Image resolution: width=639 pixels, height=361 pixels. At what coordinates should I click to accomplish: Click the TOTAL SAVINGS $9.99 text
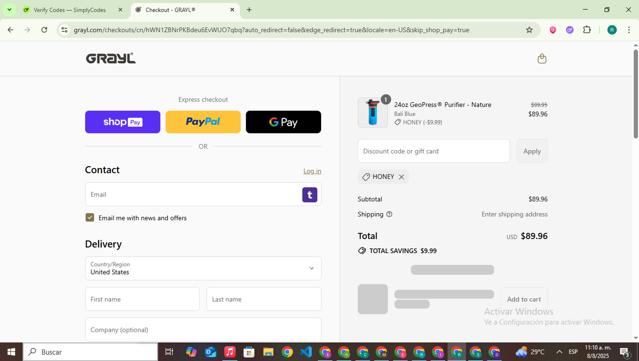click(403, 251)
